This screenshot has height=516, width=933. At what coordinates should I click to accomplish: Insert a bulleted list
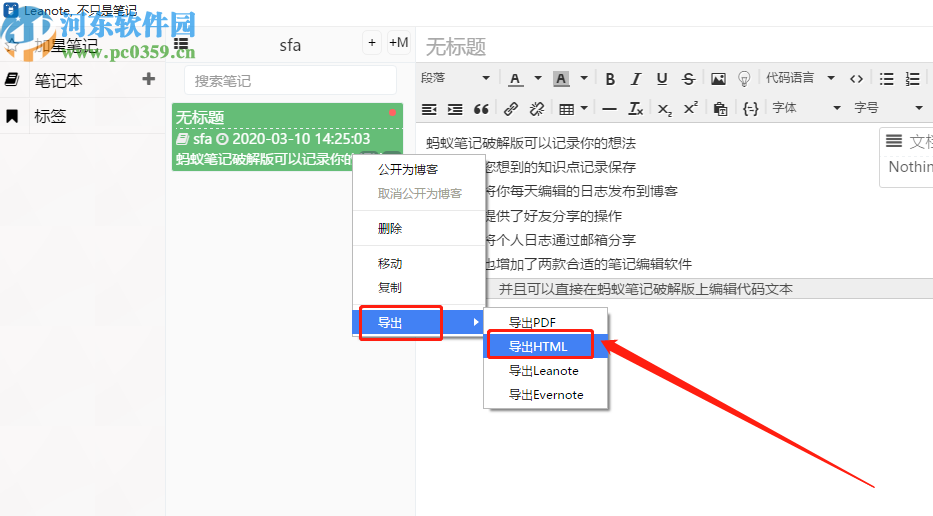point(887,79)
